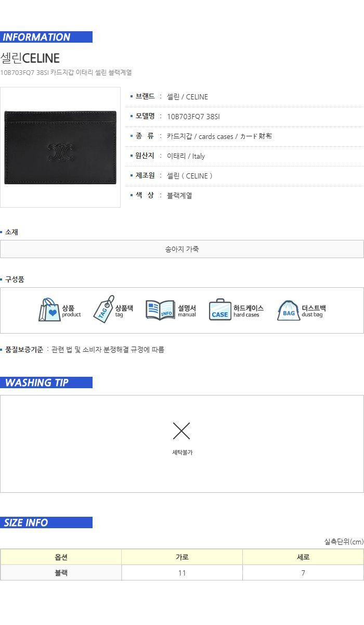Click the INFORMATION section header
The width and height of the screenshot is (364, 625).
[46, 37]
